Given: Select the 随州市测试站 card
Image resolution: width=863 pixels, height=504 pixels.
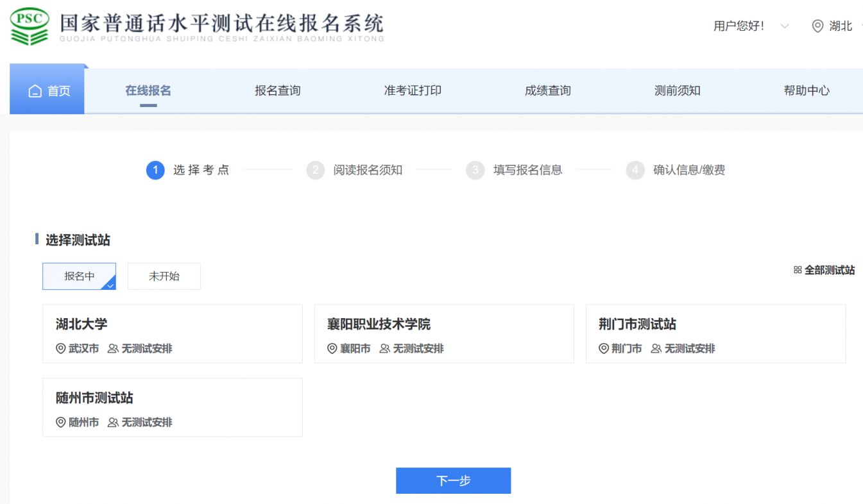Looking at the screenshot, I should click(173, 408).
